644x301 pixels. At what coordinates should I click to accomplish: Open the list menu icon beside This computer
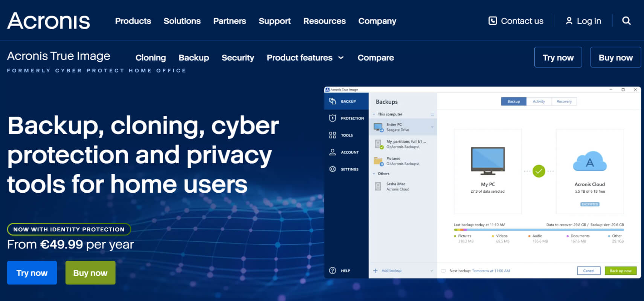(432, 114)
